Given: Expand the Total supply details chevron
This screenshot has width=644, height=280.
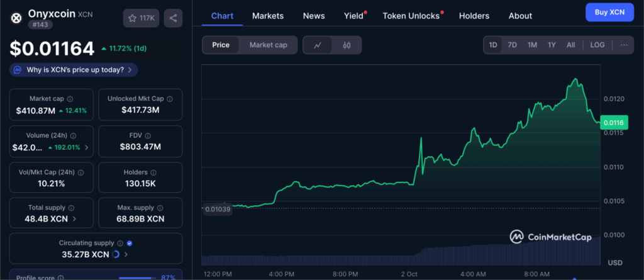Looking at the screenshot, I should 75,219.
